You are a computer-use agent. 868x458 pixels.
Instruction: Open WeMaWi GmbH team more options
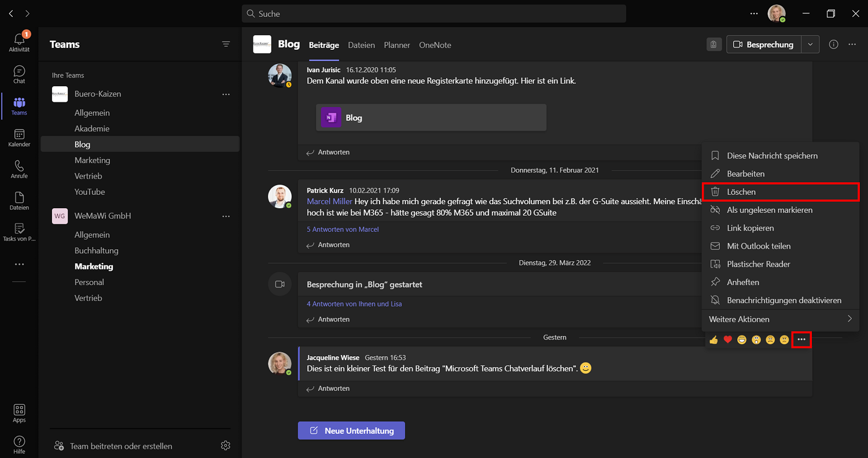pos(226,216)
